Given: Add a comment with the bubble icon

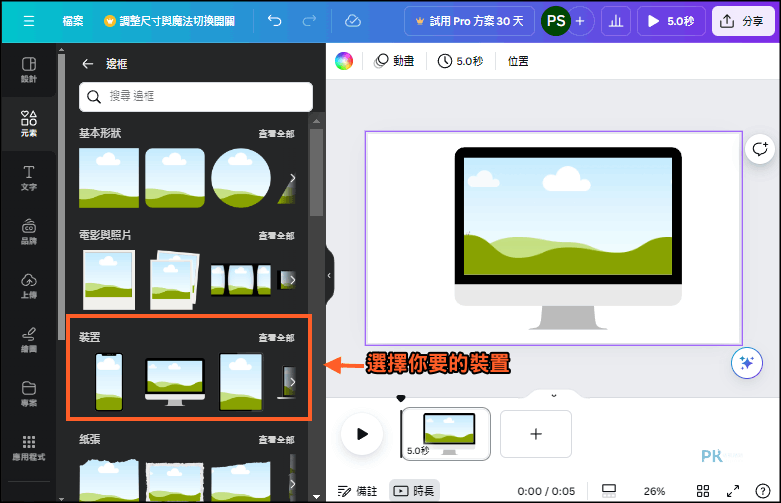Looking at the screenshot, I should pos(760,149).
